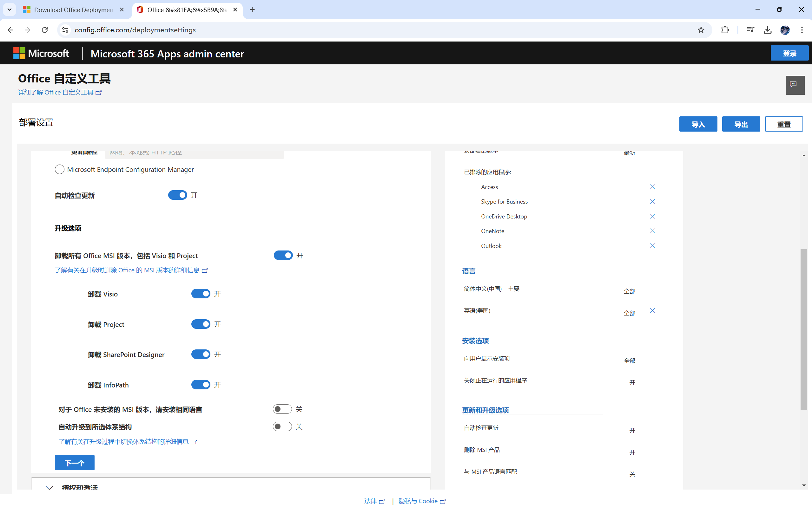Click scrollbar down arrow

804,485
